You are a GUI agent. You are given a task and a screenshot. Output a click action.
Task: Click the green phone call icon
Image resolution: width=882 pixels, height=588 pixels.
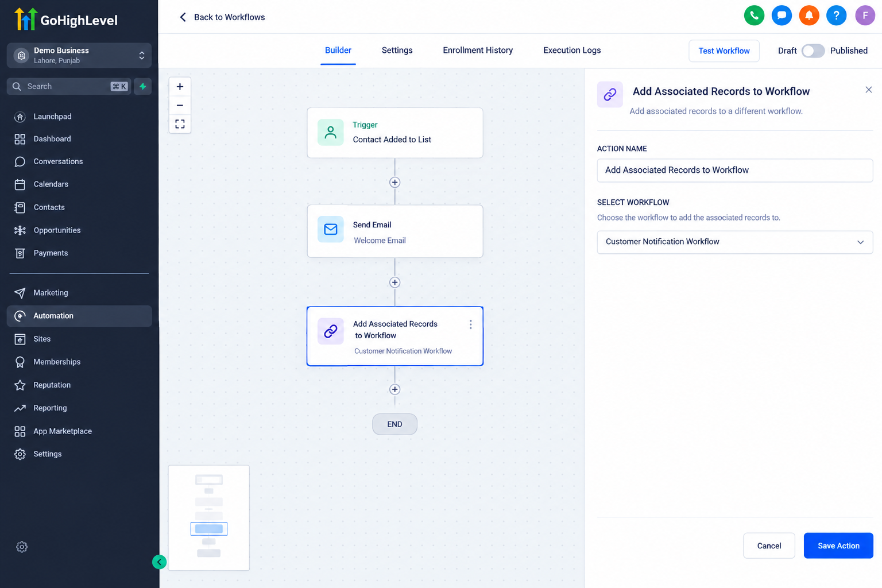coord(754,16)
